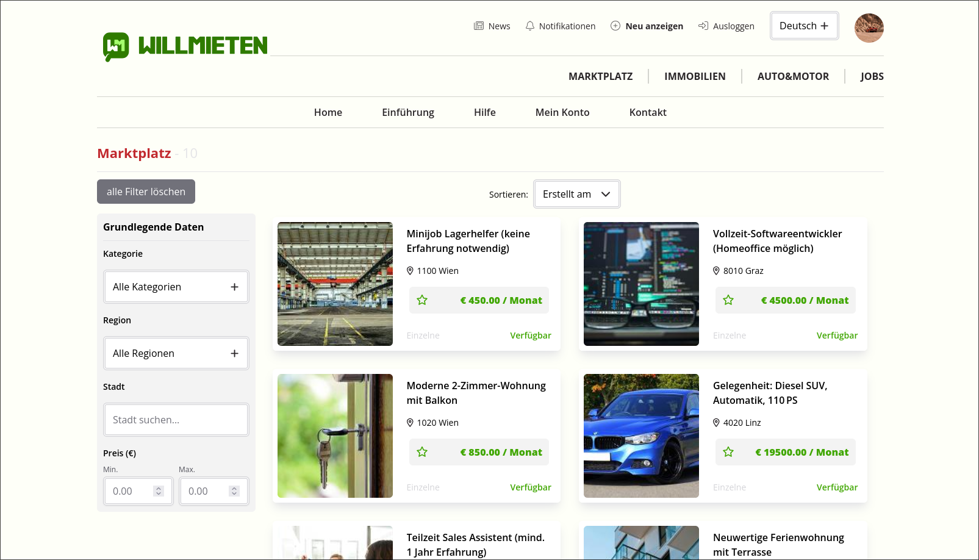Toggle favorite star on Moderne 2-Zimmer-Wohnung

pos(422,452)
